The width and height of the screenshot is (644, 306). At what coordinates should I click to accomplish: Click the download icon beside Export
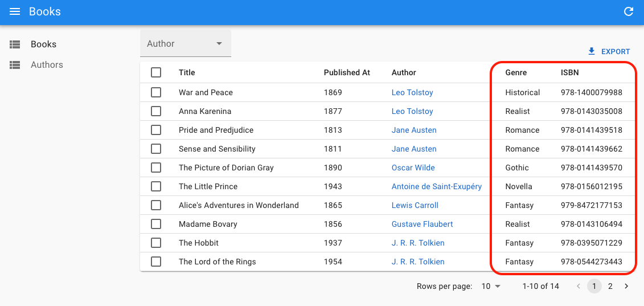click(x=592, y=51)
